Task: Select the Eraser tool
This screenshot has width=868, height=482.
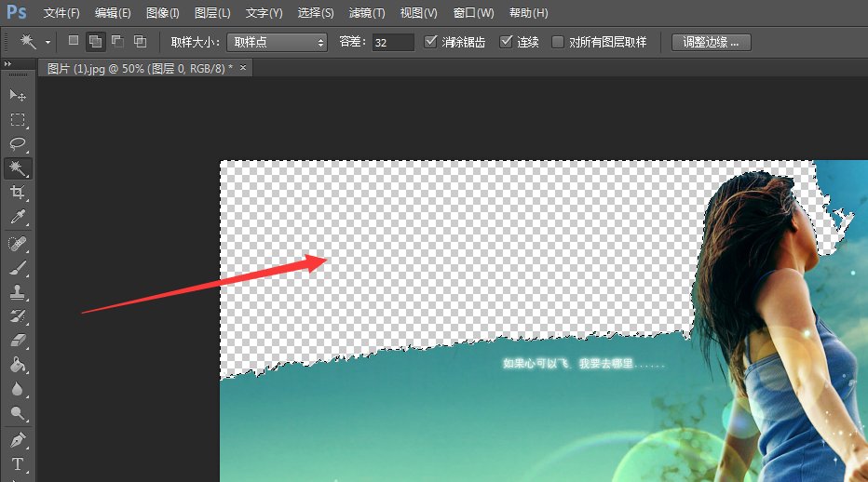Action: [18, 341]
